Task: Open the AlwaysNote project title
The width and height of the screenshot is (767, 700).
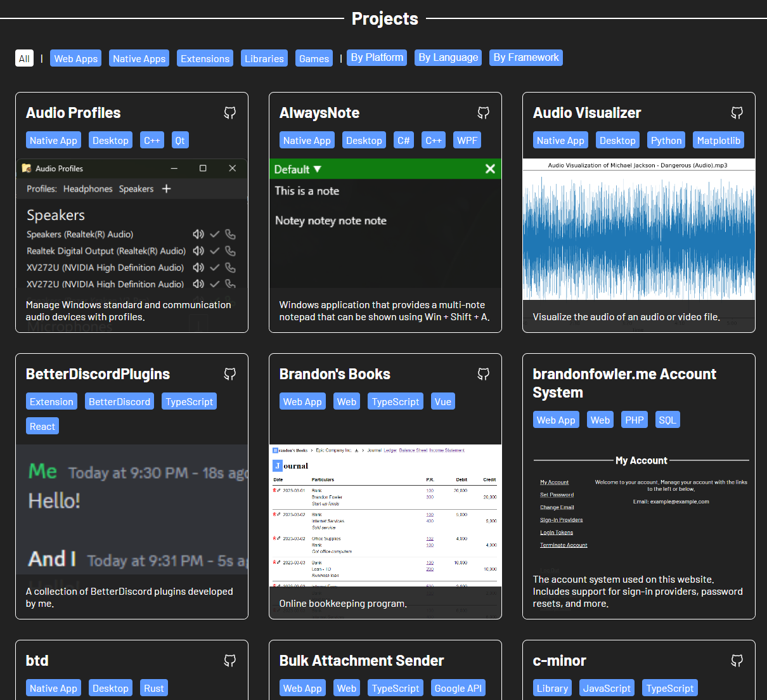Action: 319,113
